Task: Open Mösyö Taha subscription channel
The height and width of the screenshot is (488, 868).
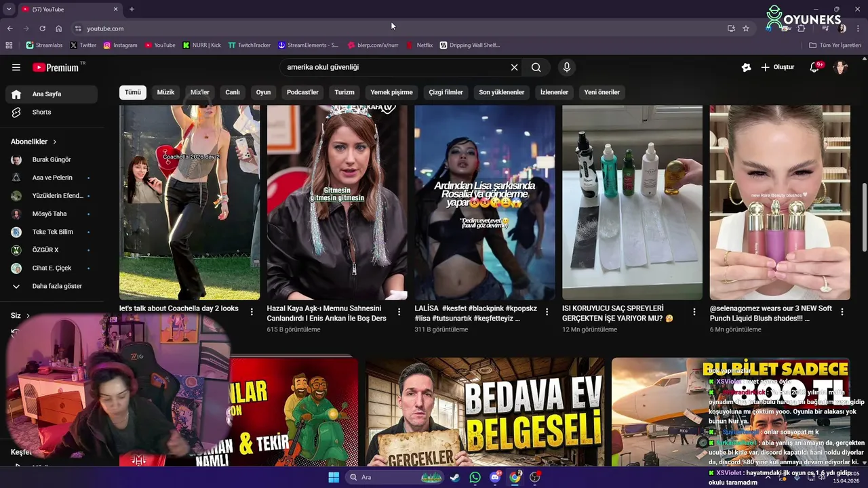Action: 52,214
